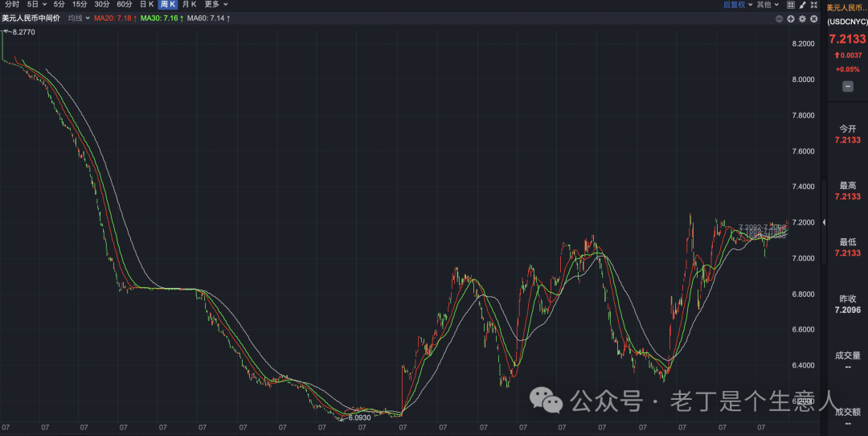Open the 后复权 adjustment dropdown
This screenshot has width=868, height=436.
pyautogui.click(x=738, y=5)
